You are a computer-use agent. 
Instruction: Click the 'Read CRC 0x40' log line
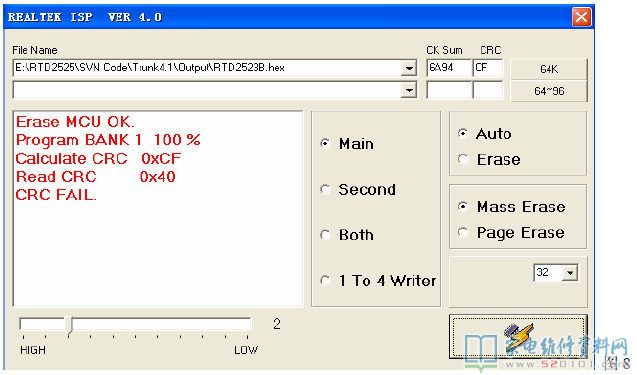tap(95, 177)
